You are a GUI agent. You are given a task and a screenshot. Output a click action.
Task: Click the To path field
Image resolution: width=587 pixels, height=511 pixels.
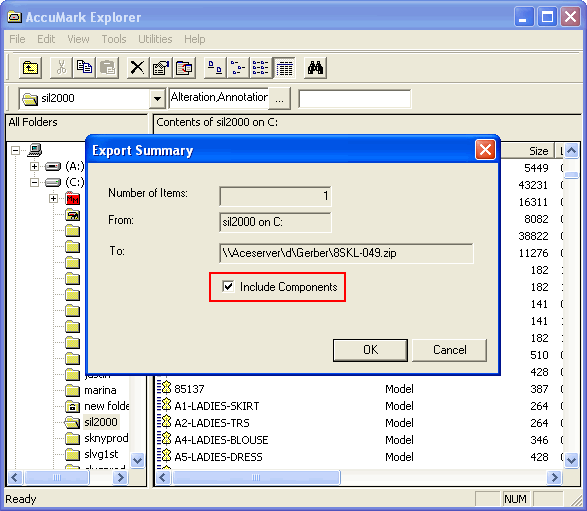pos(346,253)
